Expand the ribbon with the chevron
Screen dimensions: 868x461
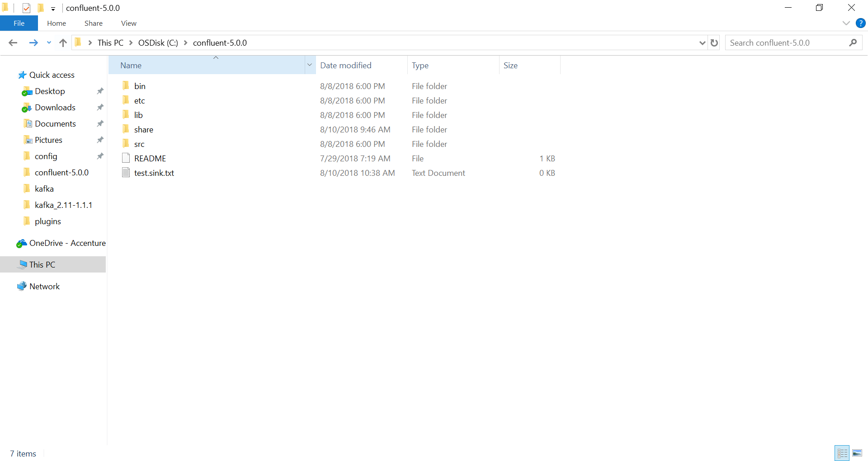[846, 23]
